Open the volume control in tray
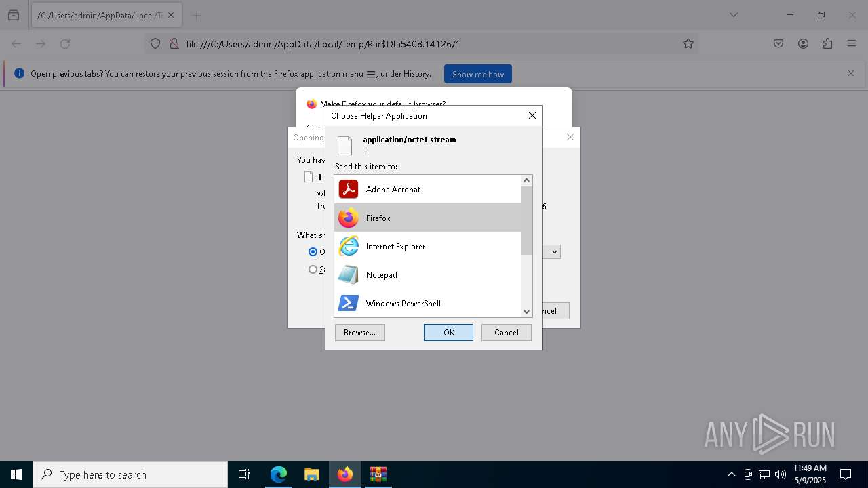Image resolution: width=868 pixels, height=488 pixels. tap(781, 474)
